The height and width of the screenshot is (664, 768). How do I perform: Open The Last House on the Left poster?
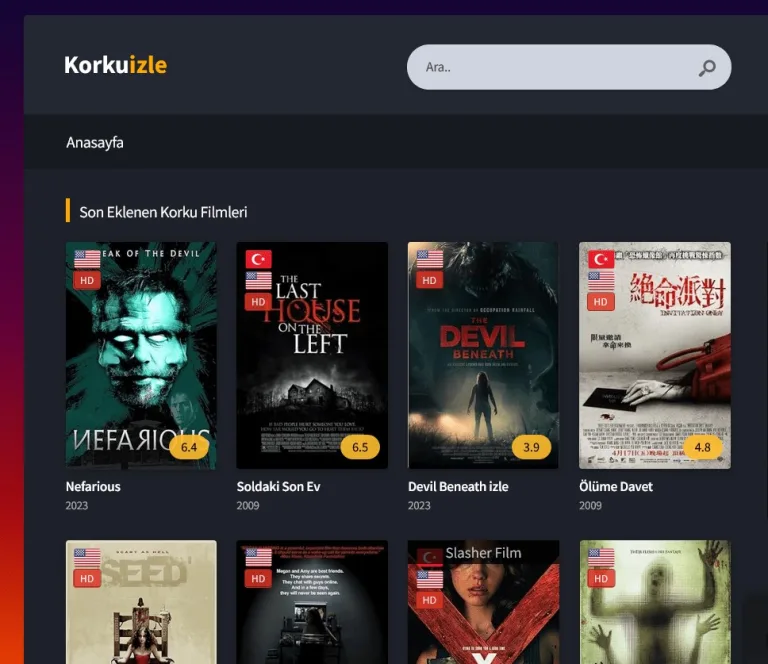(312, 355)
